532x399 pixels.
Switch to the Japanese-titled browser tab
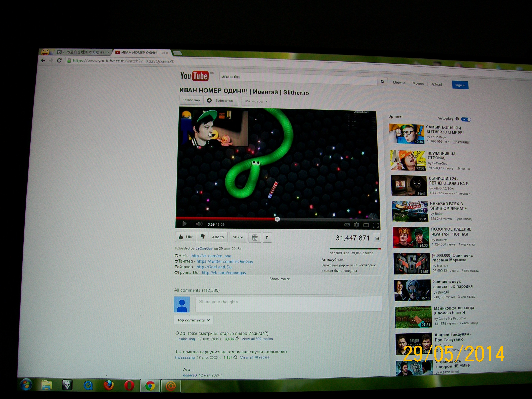pyautogui.click(x=84, y=52)
